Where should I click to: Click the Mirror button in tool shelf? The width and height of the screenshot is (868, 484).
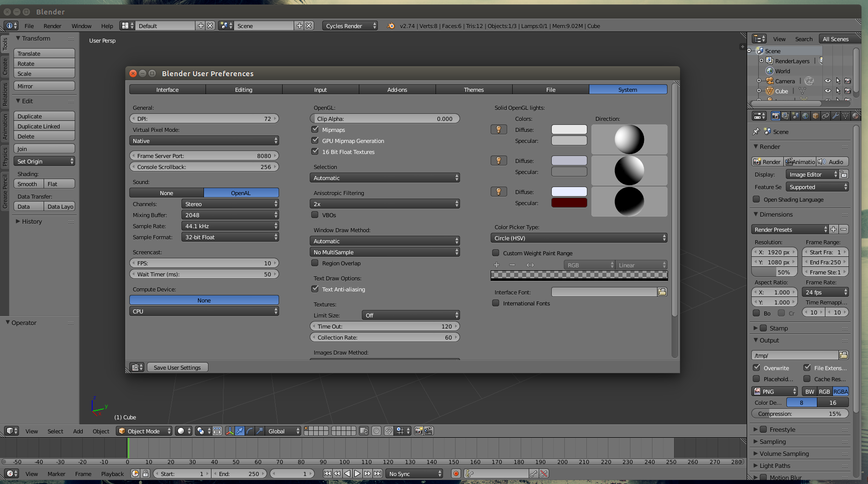point(44,86)
